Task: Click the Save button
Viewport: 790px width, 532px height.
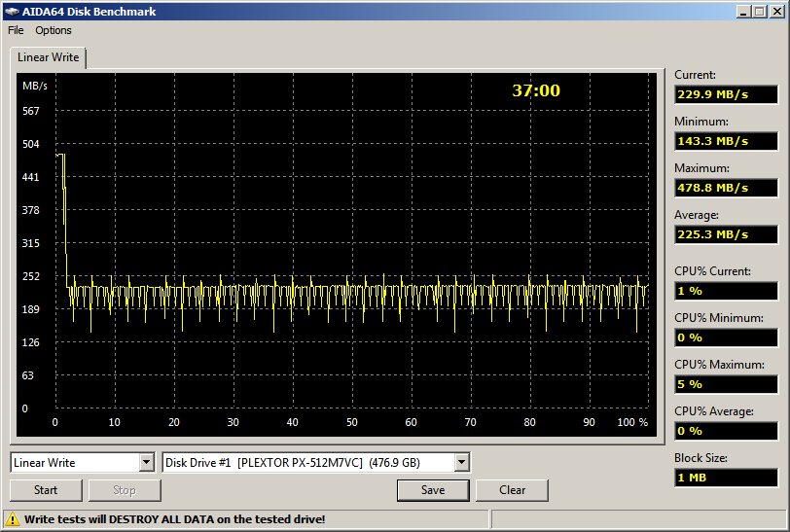Action: pos(433,490)
